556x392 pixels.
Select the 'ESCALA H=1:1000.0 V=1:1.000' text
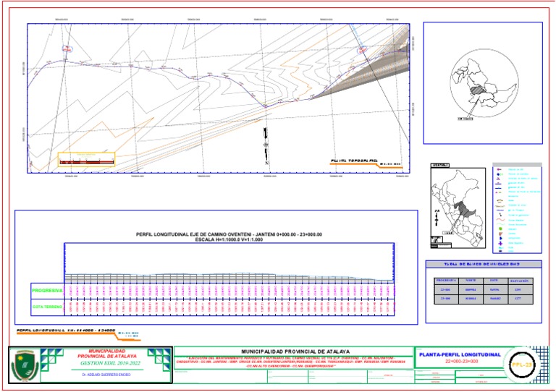pyautogui.click(x=229, y=239)
